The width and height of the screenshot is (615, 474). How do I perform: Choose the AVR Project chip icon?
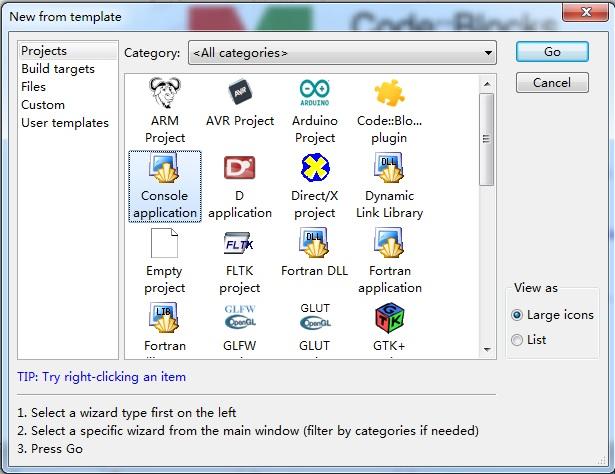pyautogui.click(x=240, y=92)
